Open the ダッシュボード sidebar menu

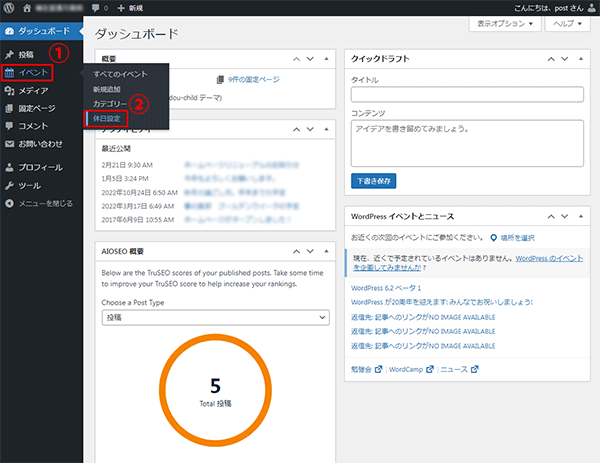coord(41,31)
